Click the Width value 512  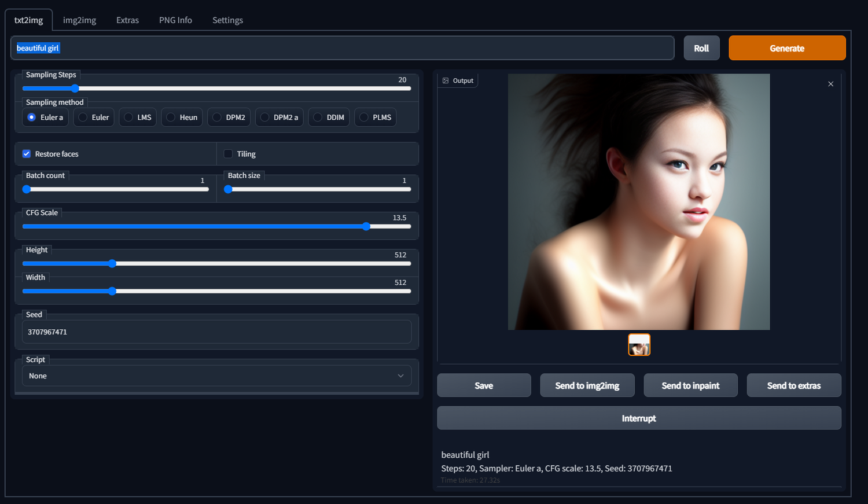point(400,282)
